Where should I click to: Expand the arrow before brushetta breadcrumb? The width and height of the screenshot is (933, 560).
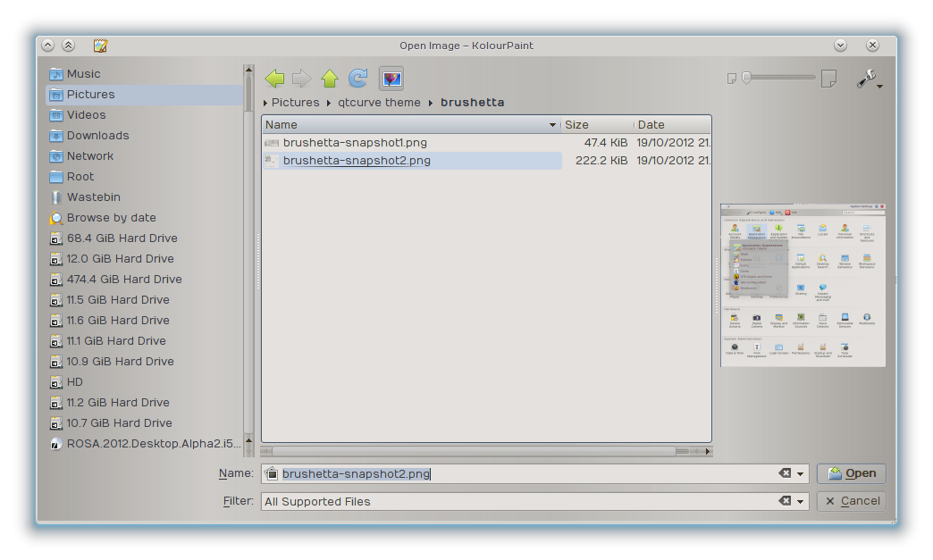(430, 103)
